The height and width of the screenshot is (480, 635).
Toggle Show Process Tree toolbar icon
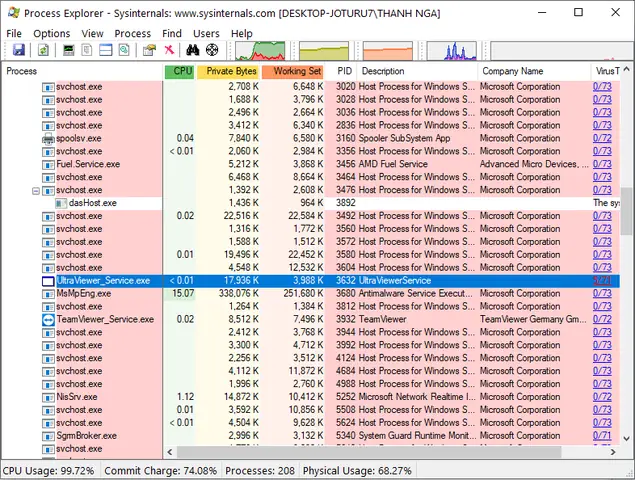87,50
